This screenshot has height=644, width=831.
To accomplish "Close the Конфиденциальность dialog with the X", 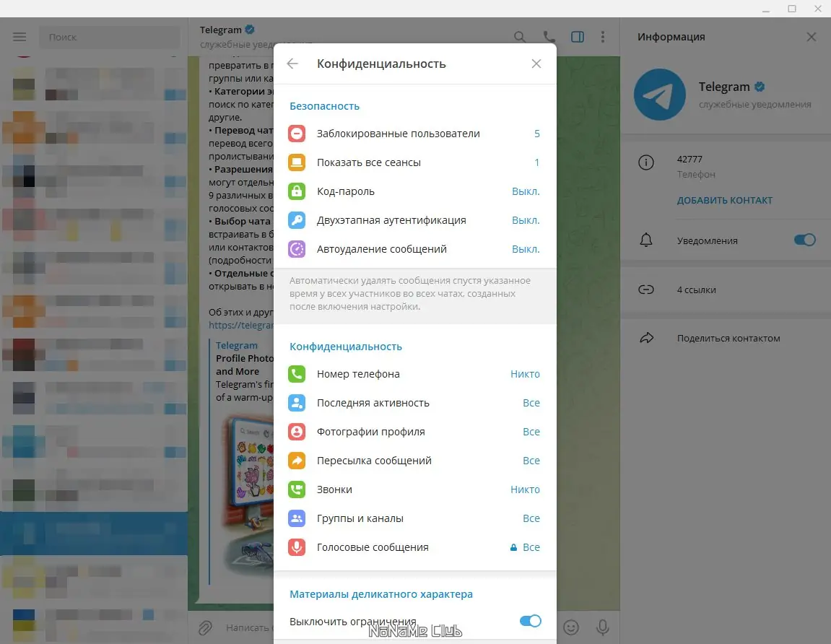I will [x=536, y=64].
